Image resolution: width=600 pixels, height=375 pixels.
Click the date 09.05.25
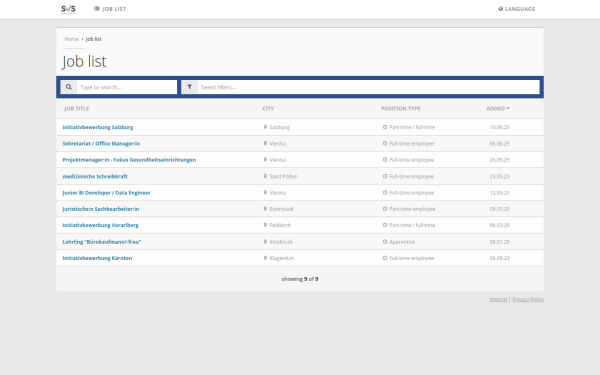click(x=499, y=209)
